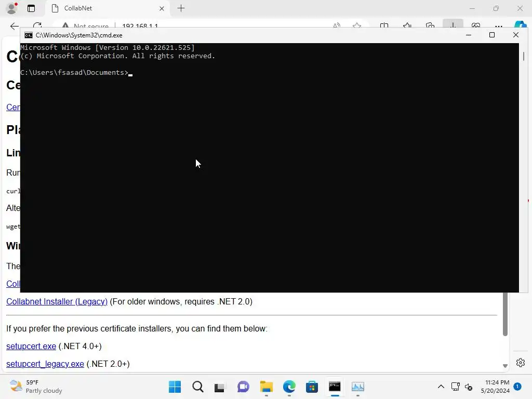Minimize the cmd.exe window

pyautogui.click(x=469, y=35)
